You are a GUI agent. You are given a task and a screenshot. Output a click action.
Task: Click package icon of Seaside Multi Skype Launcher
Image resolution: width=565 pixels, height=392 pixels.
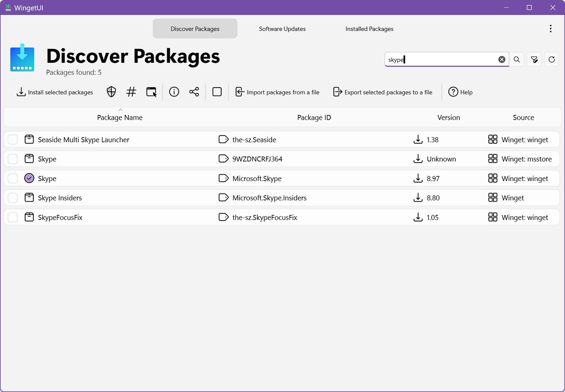click(29, 140)
